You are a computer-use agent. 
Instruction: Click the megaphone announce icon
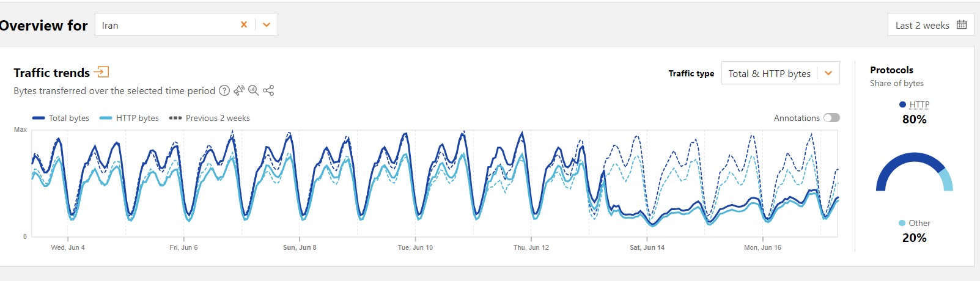click(239, 90)
